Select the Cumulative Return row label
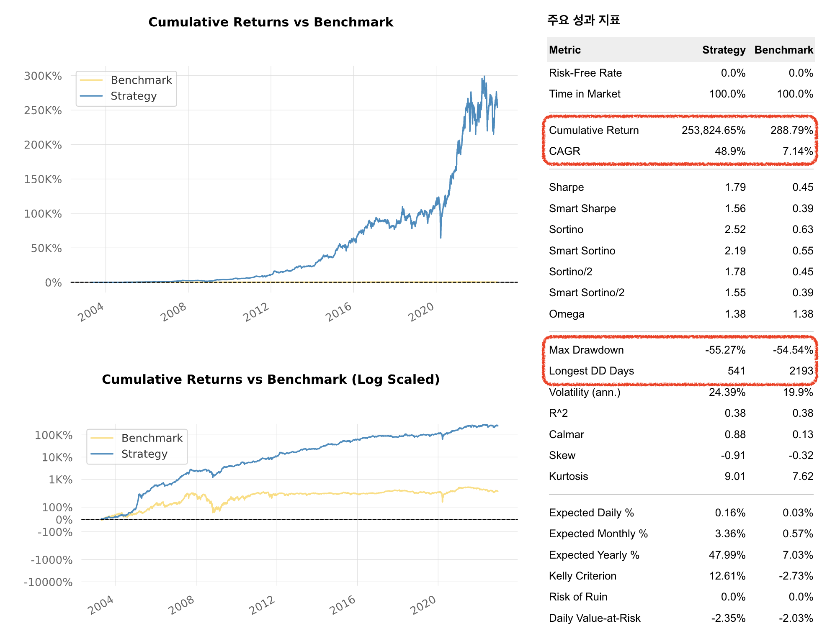Viewport: 840px width, 631px height. [x=593, y=131]
